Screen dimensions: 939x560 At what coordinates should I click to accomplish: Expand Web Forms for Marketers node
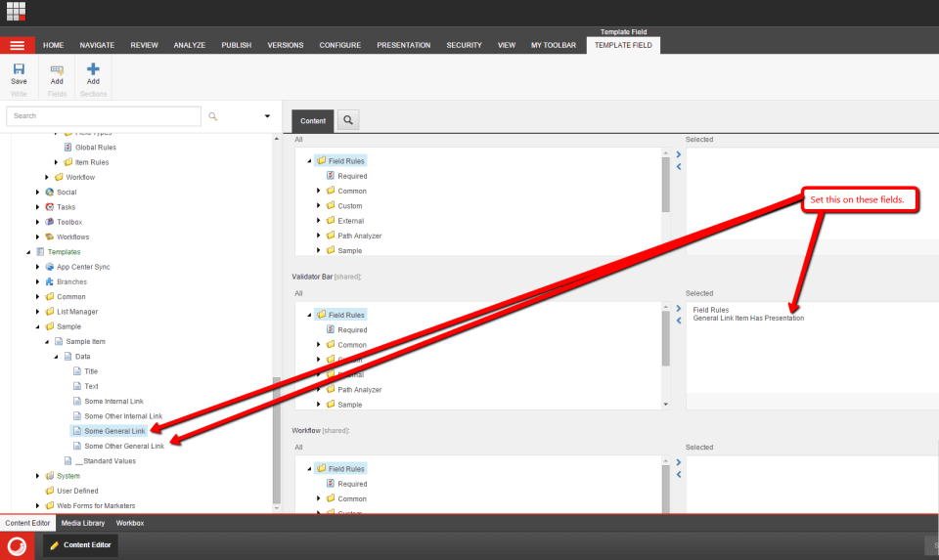38,505
